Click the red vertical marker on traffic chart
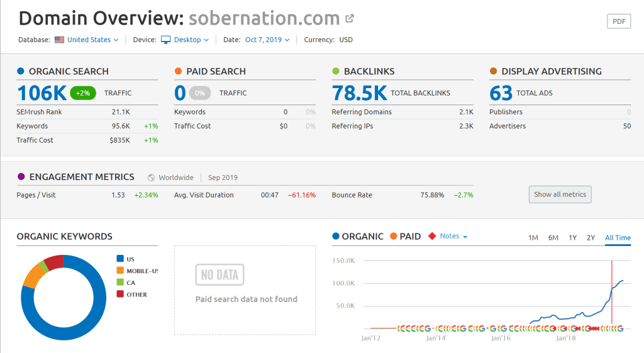Viewport: 644px width, 353px height. click(x=612, y=293)
